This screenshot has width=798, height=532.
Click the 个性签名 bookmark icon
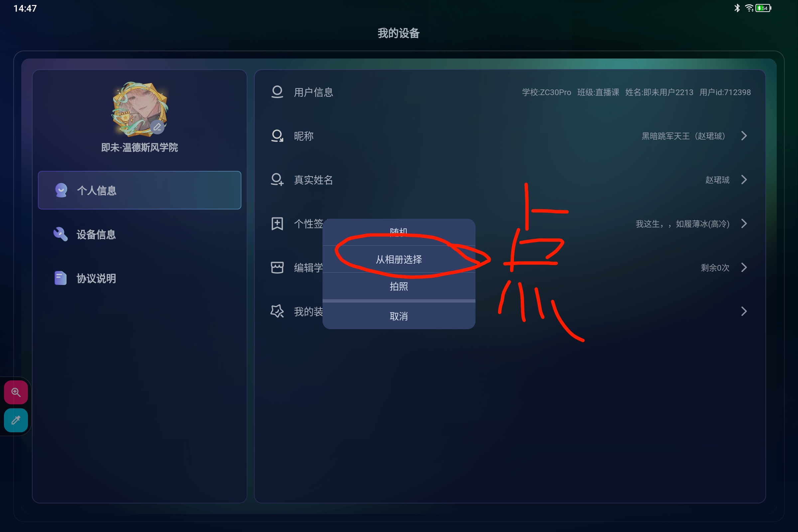pyautogui.click(x=277, y=223)
